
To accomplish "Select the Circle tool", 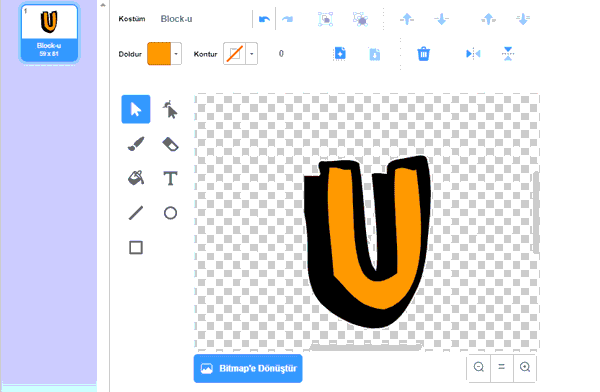I will [170, 213].
